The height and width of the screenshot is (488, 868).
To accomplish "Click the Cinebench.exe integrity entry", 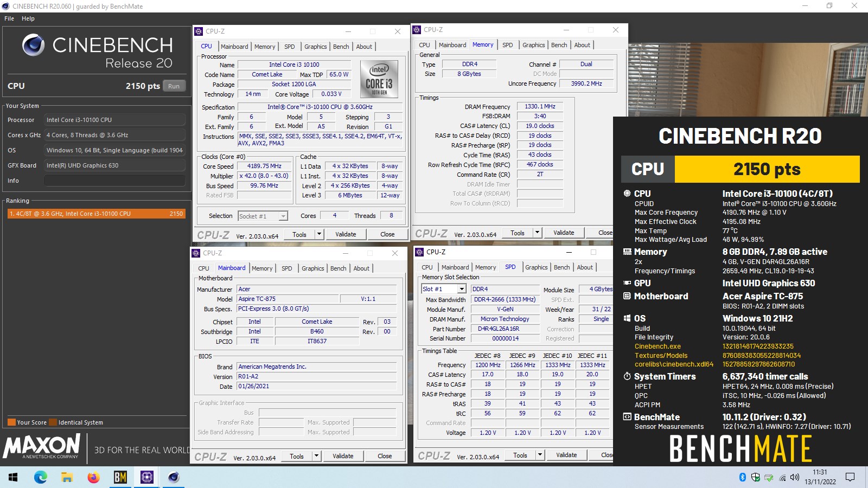I will pyautogui.click(x=658, y=346).
